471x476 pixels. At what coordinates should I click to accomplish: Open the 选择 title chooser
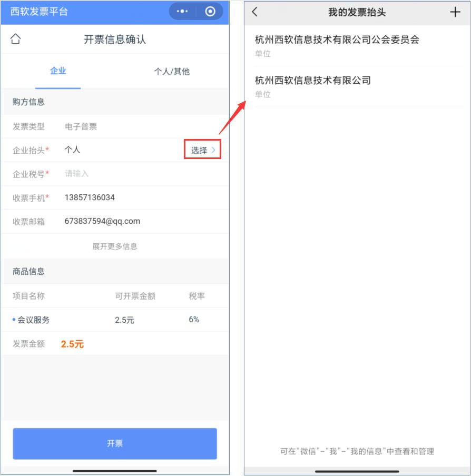(202, 150)
